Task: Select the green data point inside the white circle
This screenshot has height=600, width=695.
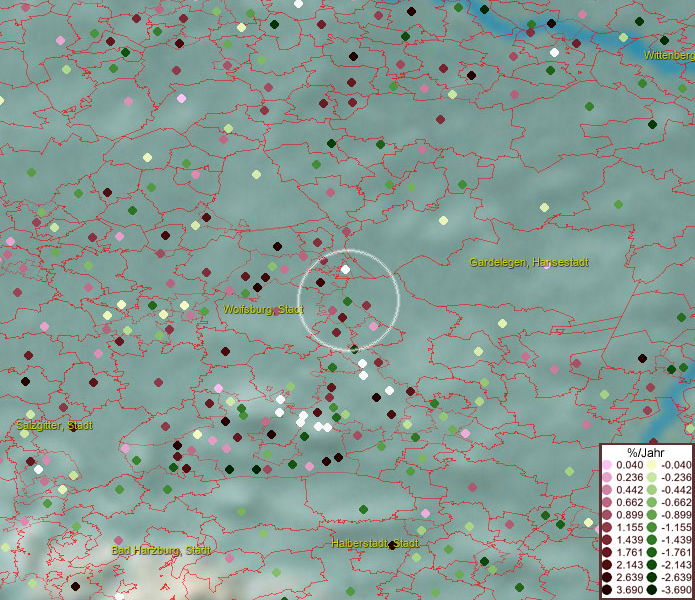Action: point(348,302)
